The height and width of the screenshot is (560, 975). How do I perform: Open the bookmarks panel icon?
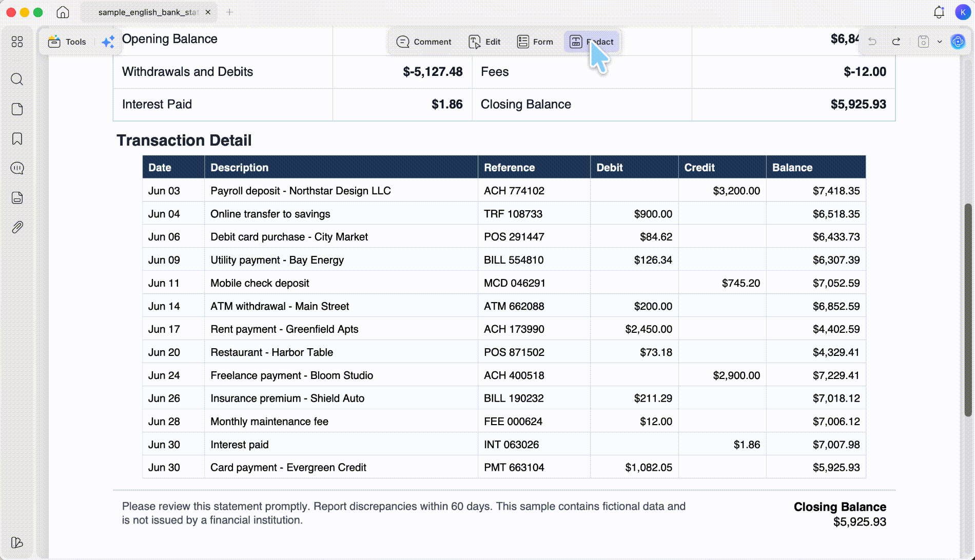17,138
